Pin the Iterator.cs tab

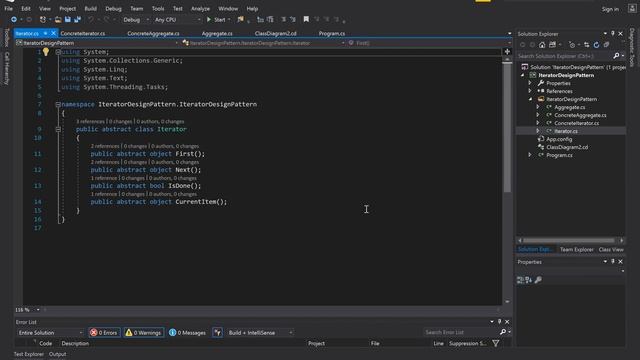click(x=46, y=33)
